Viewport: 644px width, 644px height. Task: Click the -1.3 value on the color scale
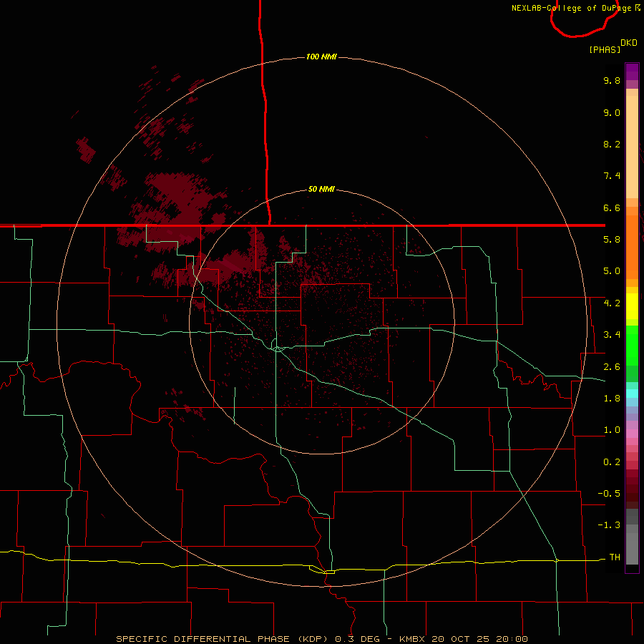click(x=609, y=525)
